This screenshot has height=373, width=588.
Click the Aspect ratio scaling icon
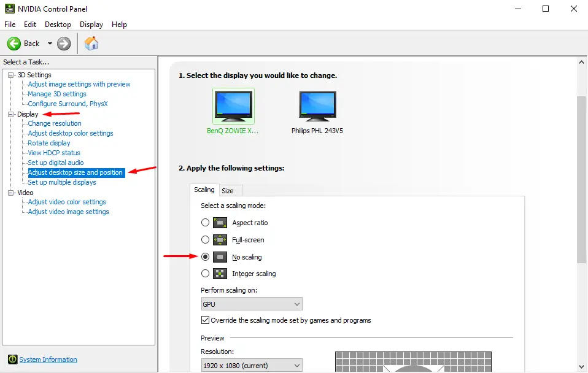click(x=220, y=223)
